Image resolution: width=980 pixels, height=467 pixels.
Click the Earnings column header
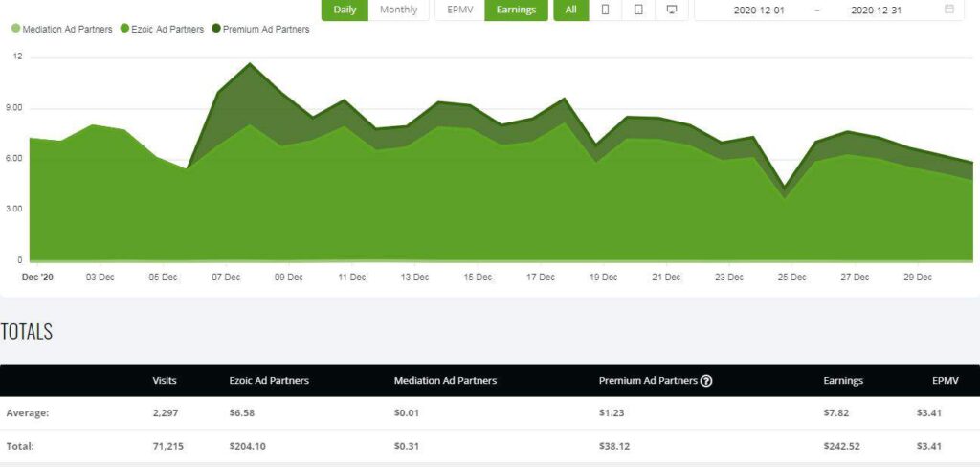point(843,381)
